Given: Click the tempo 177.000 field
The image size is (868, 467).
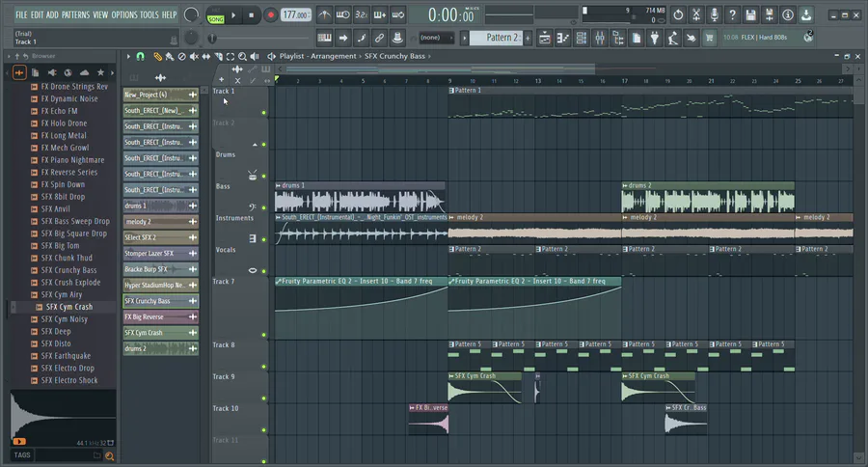Looking at the screenshot, I should coord(296,15).
